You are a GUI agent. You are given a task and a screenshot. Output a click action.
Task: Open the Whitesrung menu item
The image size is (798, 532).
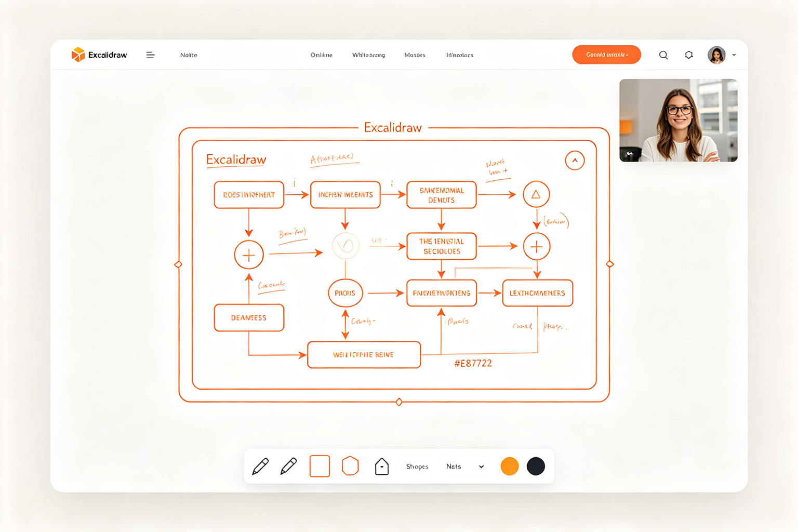coord(368,55)
